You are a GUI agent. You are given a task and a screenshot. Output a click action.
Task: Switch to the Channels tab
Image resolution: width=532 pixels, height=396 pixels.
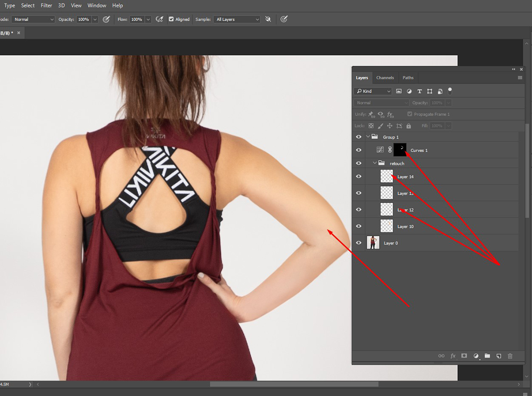click(385, 78)
